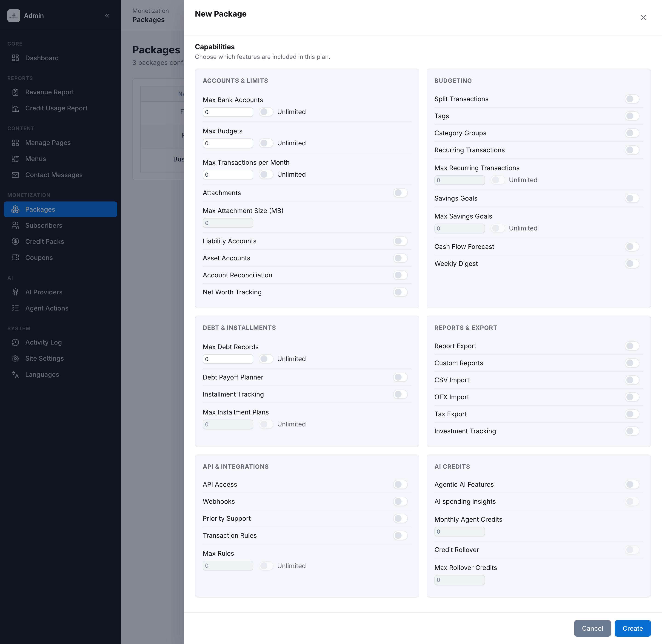Enable Weekly Digest
Viewport: 662px width, 644px height.
pyautogui.click(x=632, y=264)
